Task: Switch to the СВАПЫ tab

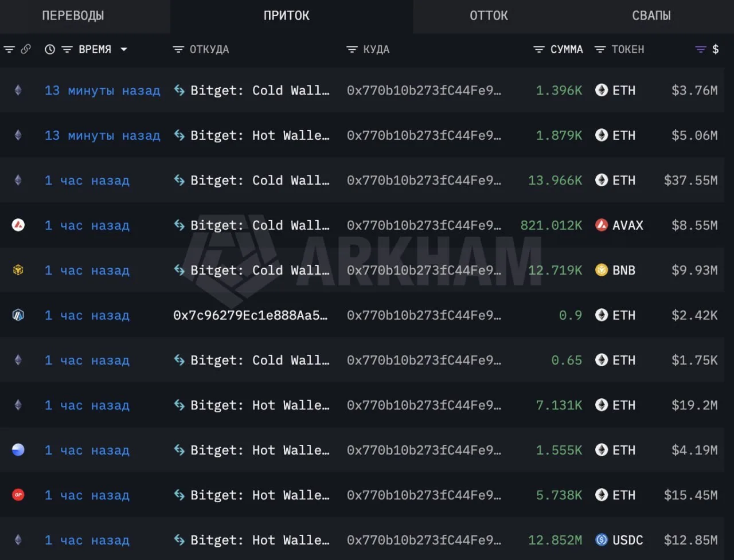Action: [x=651, y=15]
